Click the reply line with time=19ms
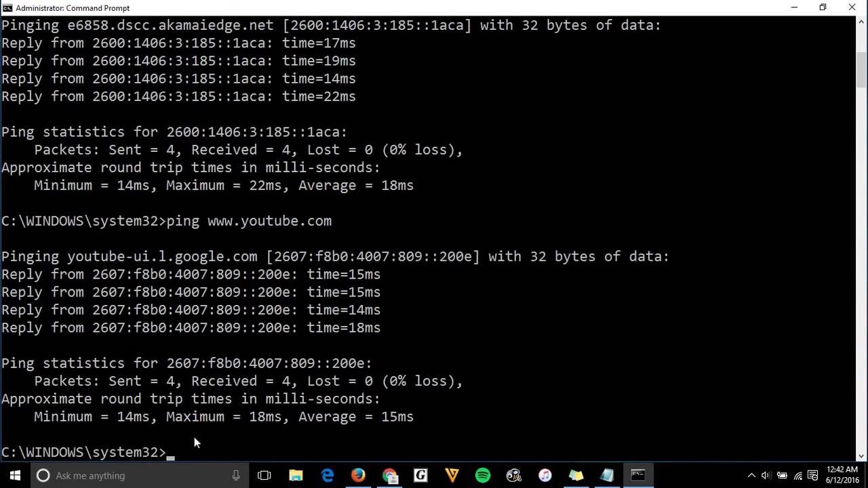The height and width of the screenshot is (488, 868). click(178, 60)
